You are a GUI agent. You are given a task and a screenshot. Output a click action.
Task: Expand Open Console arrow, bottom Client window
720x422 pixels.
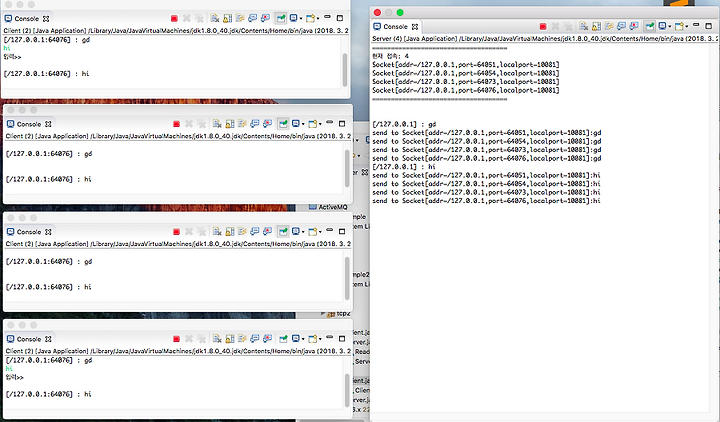point(320,339)
